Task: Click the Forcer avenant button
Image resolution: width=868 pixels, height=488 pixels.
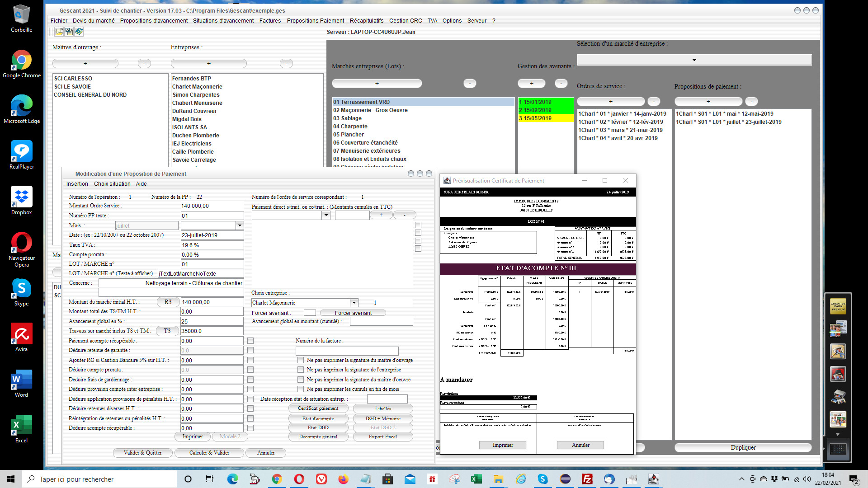Action: coord(353,313)
